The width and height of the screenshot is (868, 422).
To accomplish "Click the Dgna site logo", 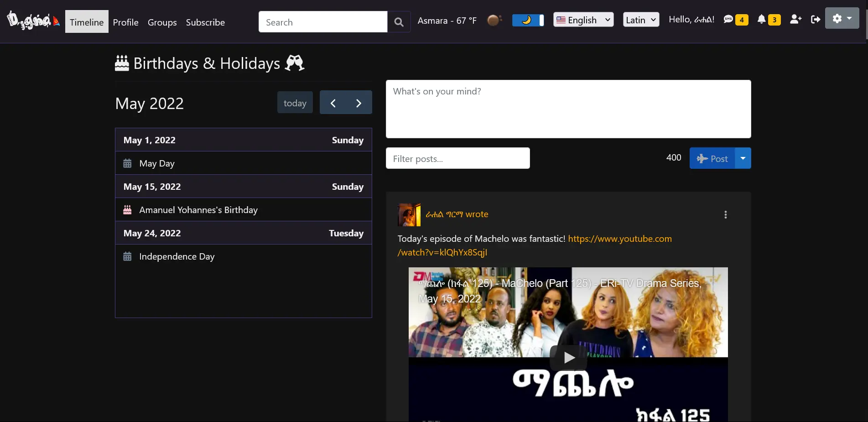I will (x=33, y=20).
